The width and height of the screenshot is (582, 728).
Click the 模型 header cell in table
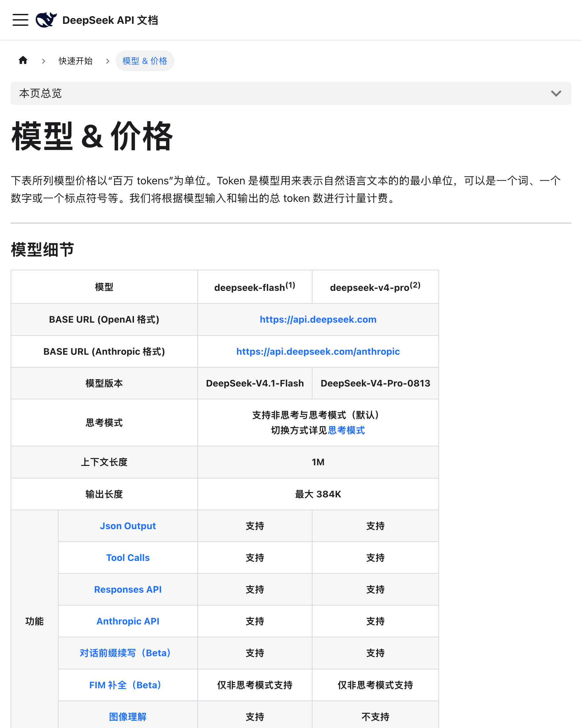[x=104, y=287]
